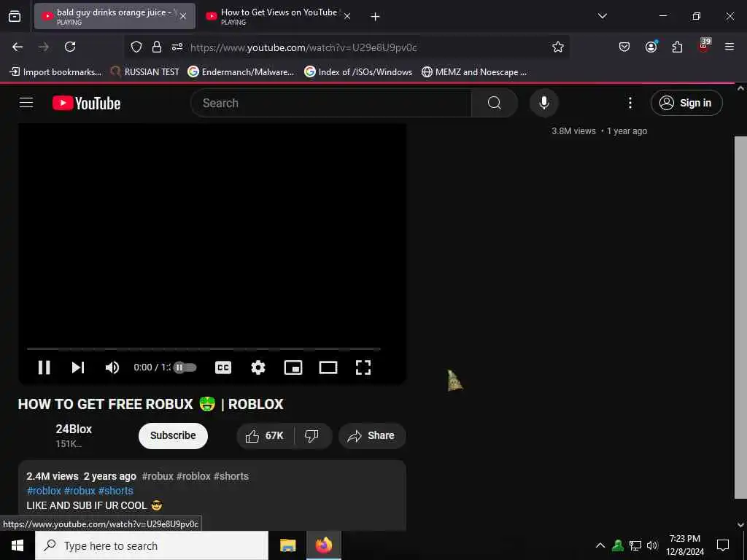Share the video

tap(372, 436)
